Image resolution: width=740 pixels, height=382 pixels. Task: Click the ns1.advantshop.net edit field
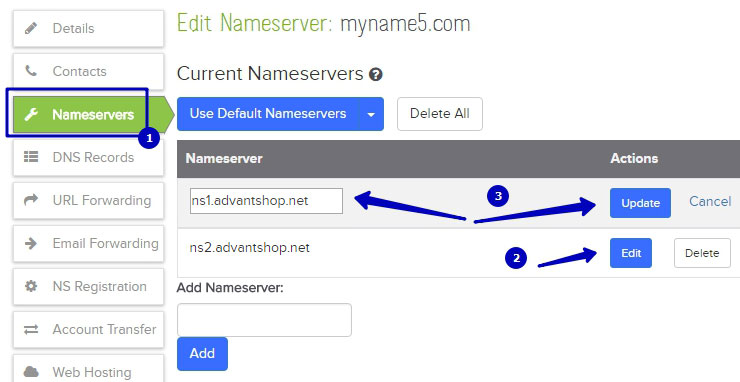click(266, 201)
